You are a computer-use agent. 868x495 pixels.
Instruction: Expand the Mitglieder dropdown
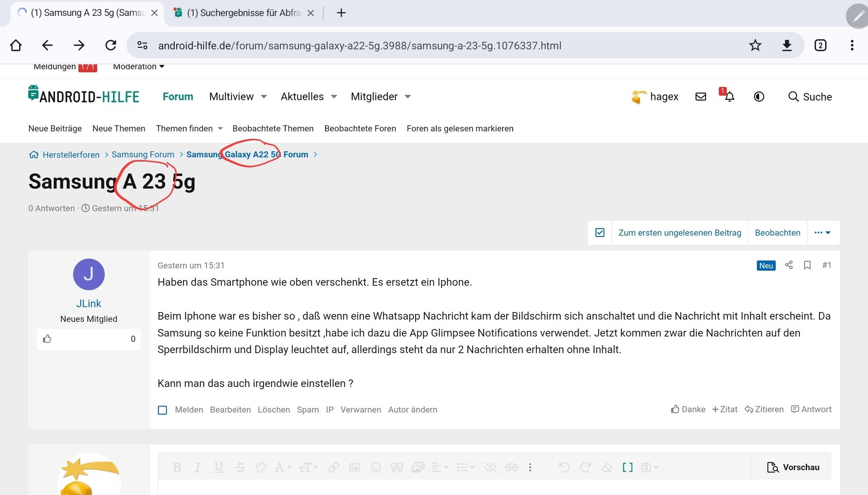(408, 97)
